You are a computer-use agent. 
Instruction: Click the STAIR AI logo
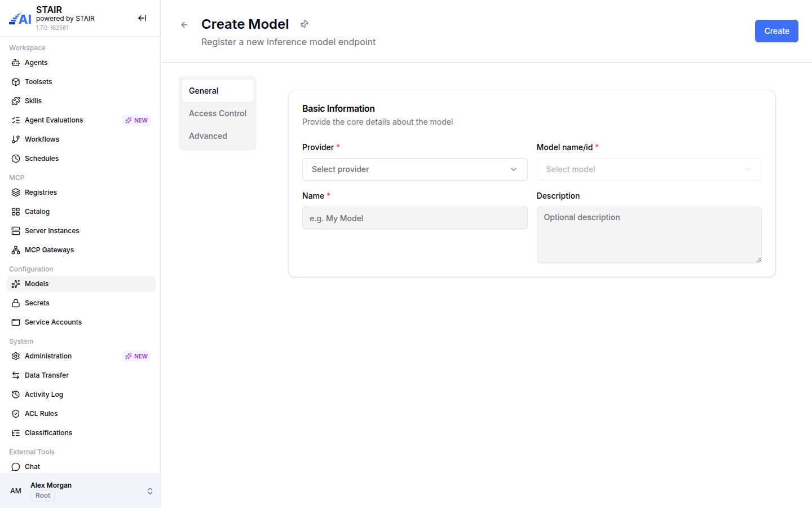click(x=20, y=19)
